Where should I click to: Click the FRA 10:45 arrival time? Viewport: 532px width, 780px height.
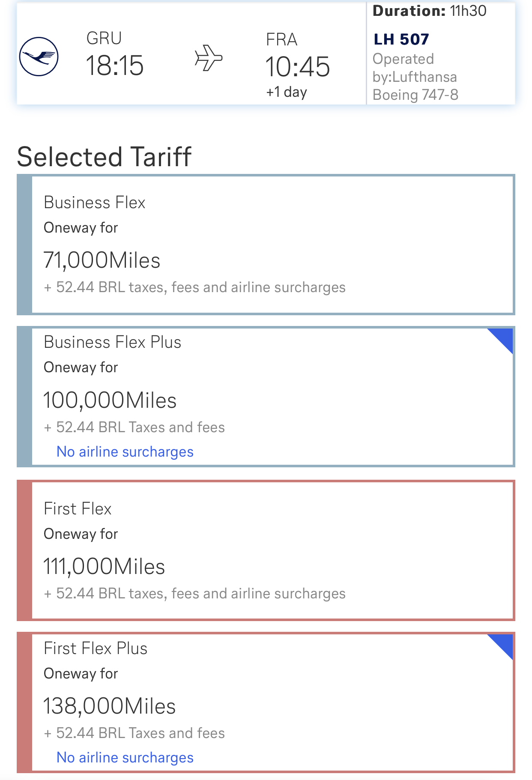[x=297, y=67]
